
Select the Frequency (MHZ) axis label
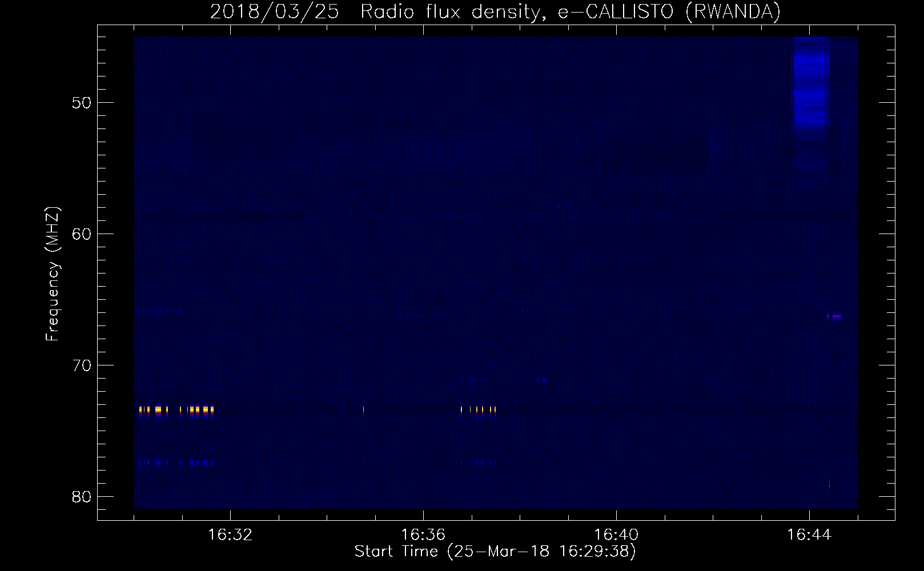point(53,274)
